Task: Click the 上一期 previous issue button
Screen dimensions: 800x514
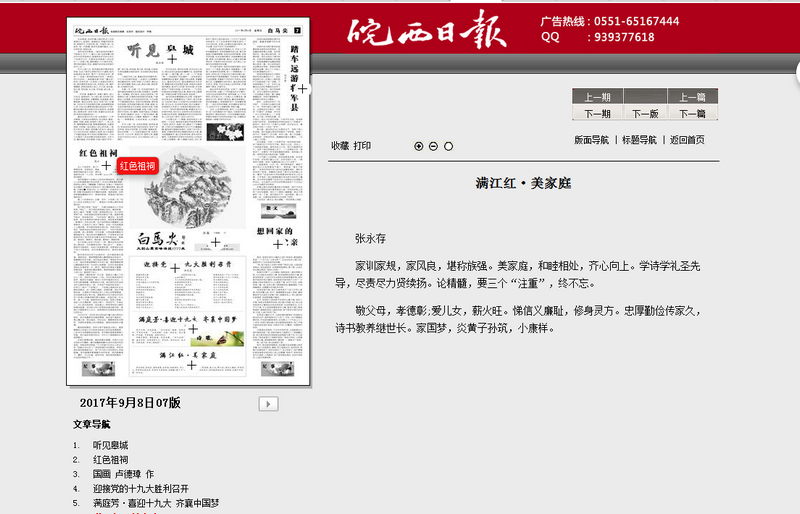Action: [x=597, y=97]
